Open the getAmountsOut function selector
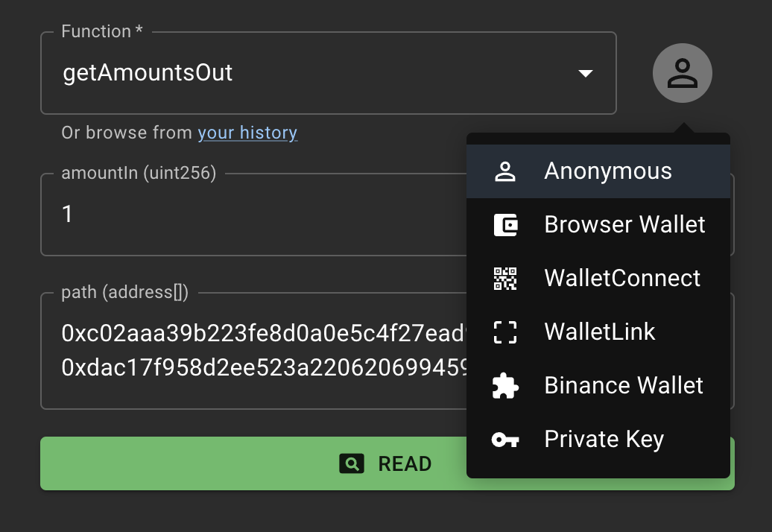Image resolution: width=772 pixels, height=532 pixels. pos(329,73)
